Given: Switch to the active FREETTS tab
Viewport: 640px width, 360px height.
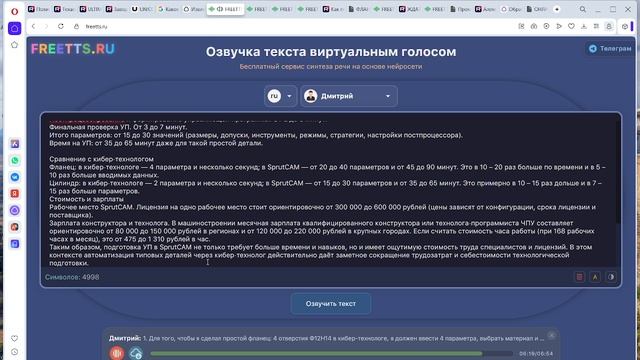Looking at the screenshot, I should pos(225,9).
